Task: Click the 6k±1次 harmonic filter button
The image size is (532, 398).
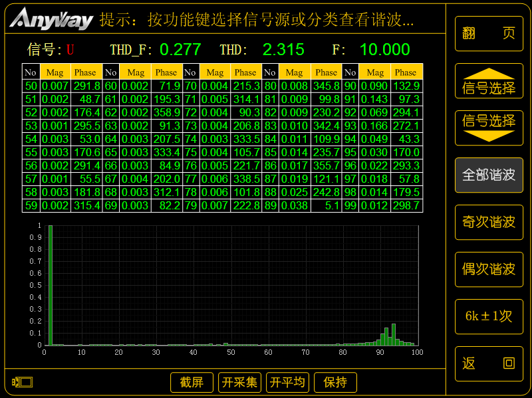Action: tap(488, 317)
